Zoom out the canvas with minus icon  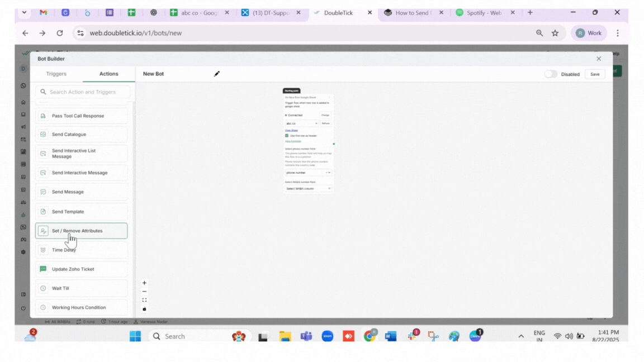tap(144, 292)
